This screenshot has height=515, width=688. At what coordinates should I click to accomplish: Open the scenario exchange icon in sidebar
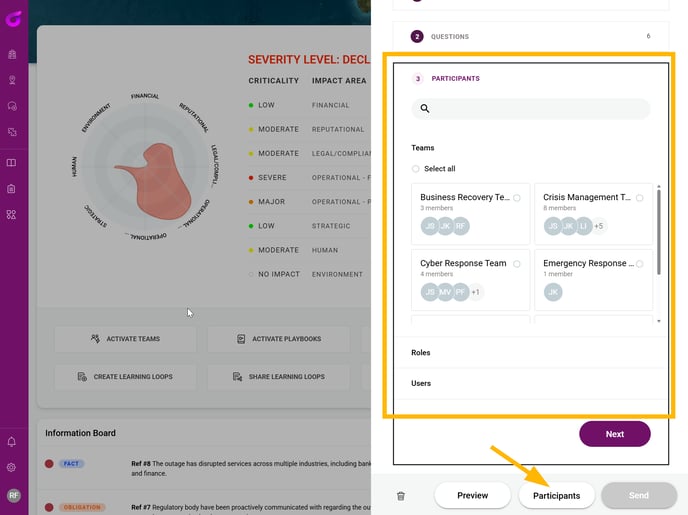[12, 132]
